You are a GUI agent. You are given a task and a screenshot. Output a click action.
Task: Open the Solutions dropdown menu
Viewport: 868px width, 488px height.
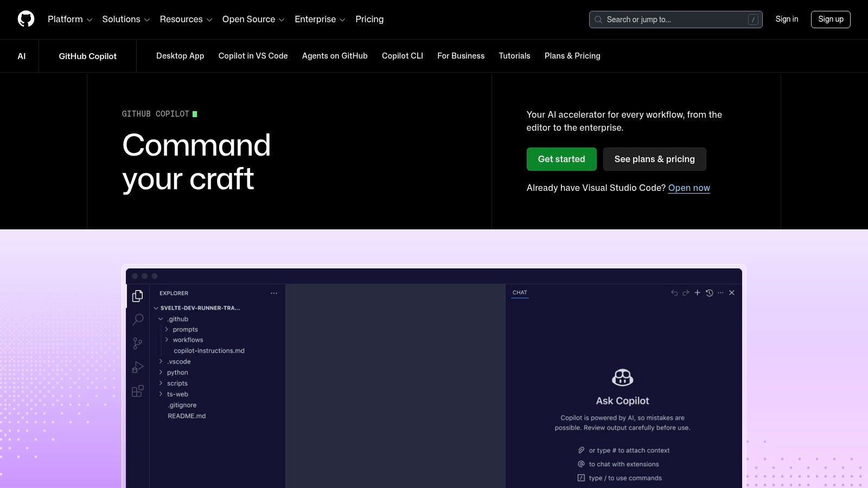[x=126, y=19]
